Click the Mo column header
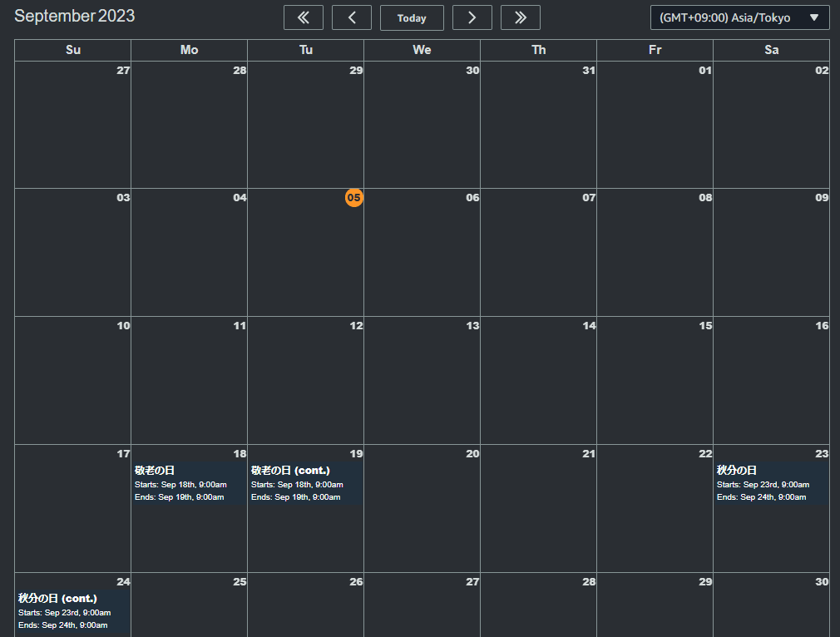The image size is (840, 637). point(189,50)
